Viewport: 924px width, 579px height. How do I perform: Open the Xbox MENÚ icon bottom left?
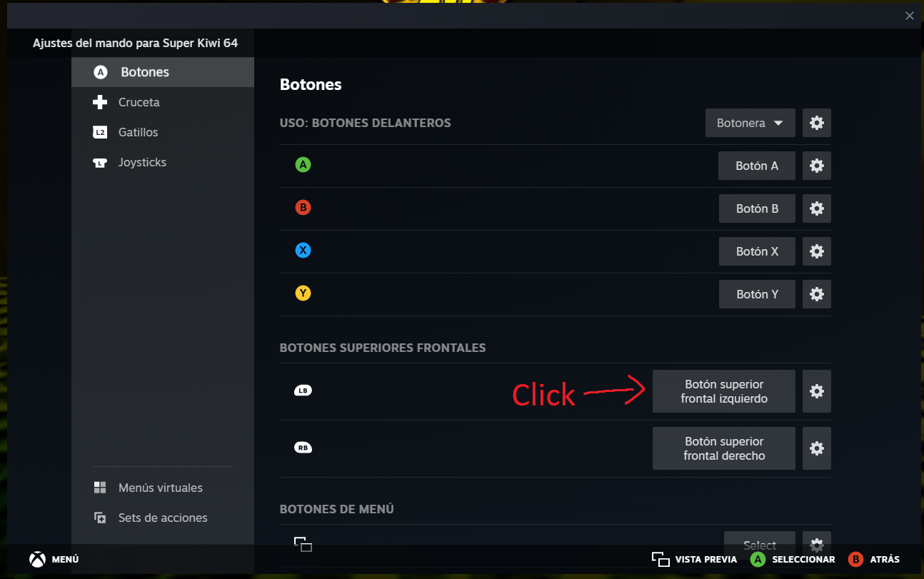36,558
